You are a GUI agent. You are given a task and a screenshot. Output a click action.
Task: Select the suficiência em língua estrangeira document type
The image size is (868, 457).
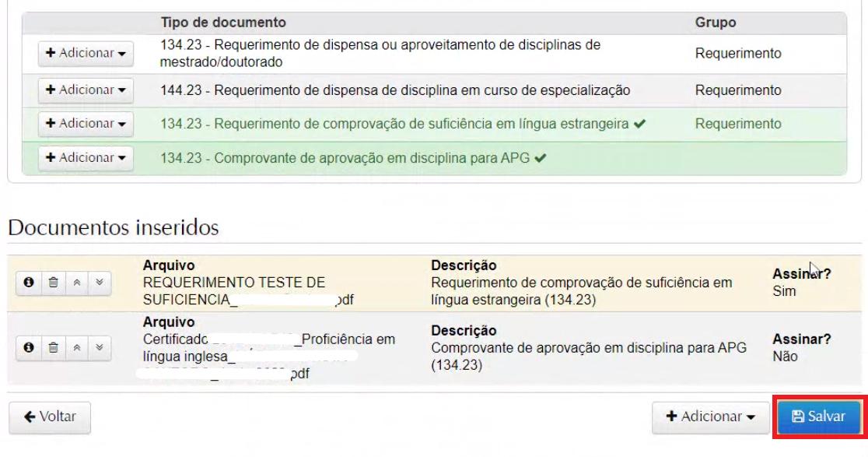tap(394, 125)
